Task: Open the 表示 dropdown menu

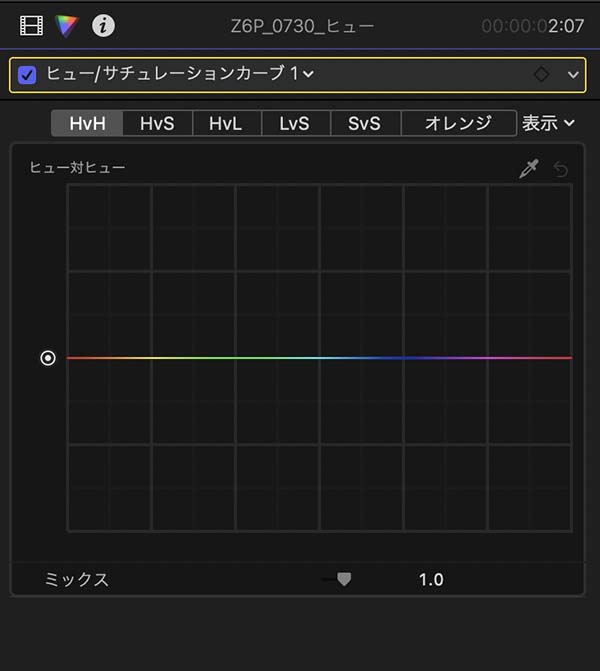Action: 548,123
